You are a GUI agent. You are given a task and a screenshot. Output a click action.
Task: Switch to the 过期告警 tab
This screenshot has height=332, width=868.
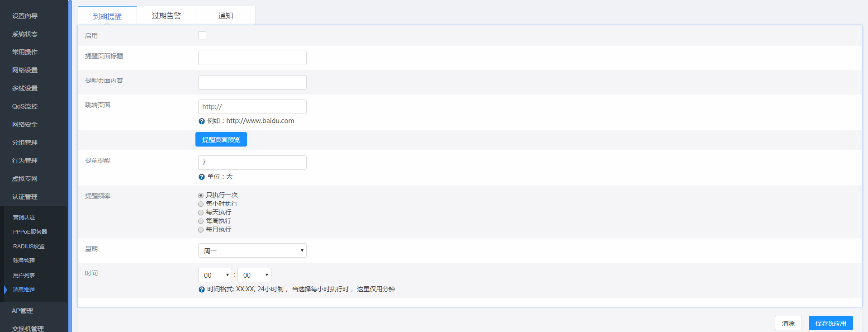click(x=166, y=16)
